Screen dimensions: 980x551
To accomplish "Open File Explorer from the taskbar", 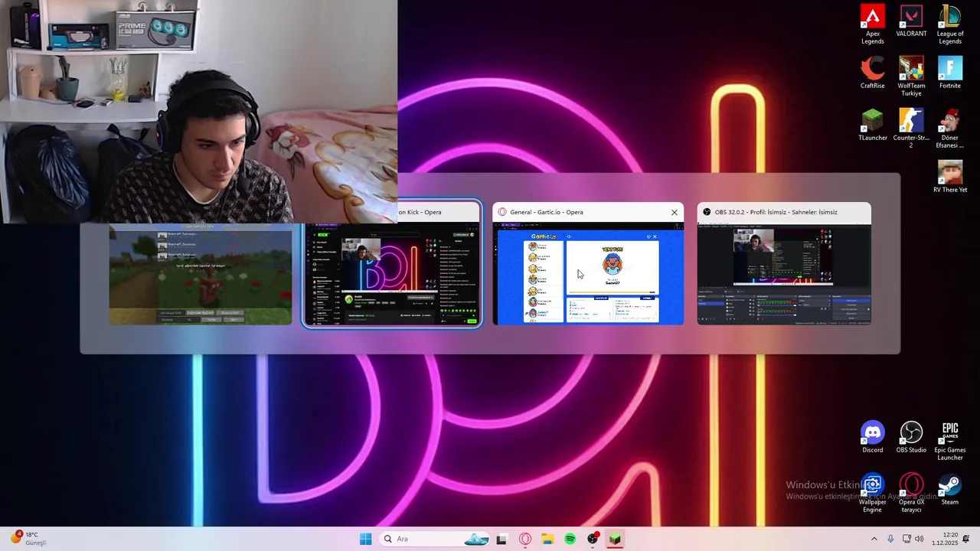I will click(x=547, y=539).
